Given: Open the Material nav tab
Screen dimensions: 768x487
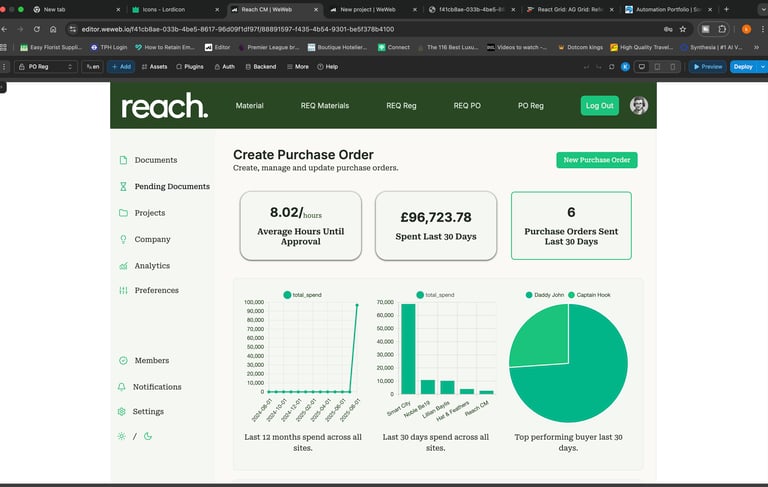Looking at the screenshot, I should click(249, 106).
